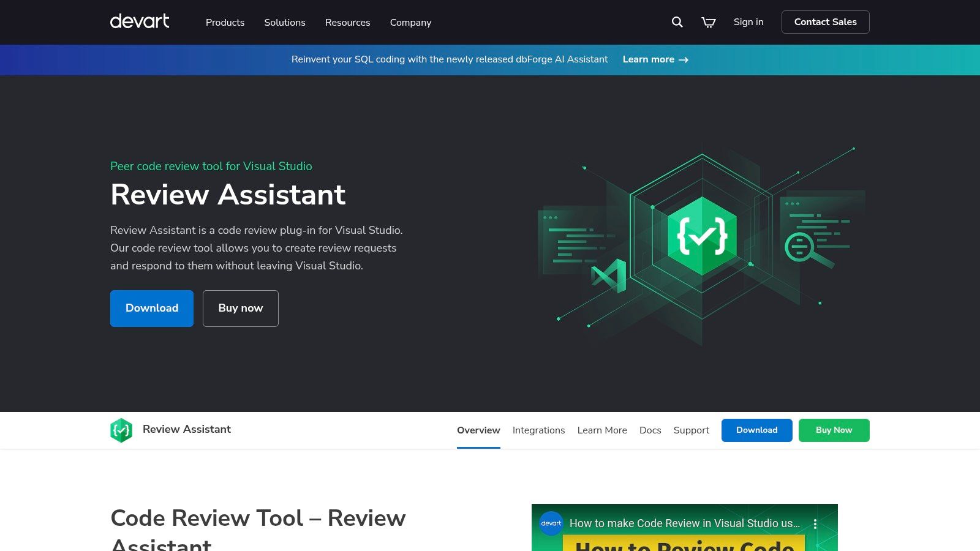Click the Contact Sales button
The height and width of the screenshot is (551, 980).
(825, 22)
